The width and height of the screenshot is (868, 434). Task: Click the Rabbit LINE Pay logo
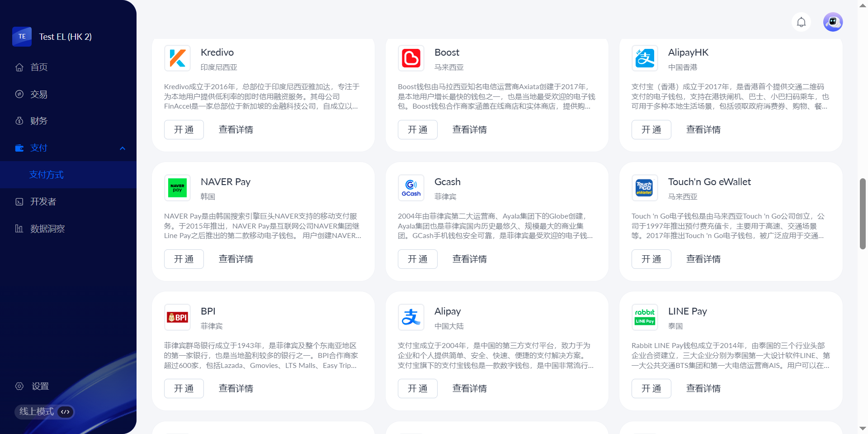tap(645, 317)
